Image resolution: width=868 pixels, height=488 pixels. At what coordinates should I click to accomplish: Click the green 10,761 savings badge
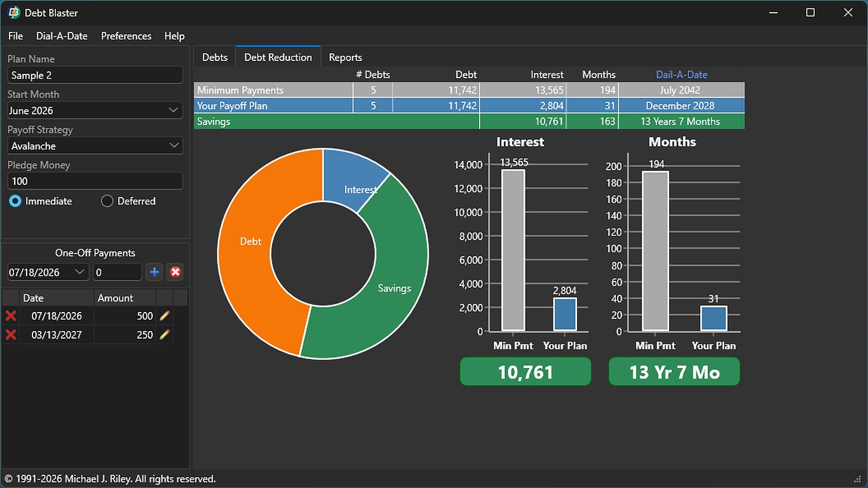click(526, 372)
